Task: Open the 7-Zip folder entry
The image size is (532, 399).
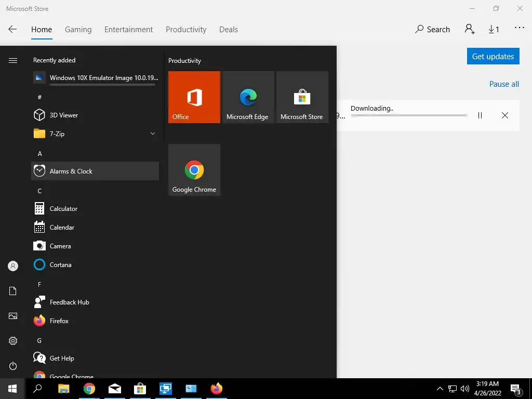Action: click(x=95, y=134)
